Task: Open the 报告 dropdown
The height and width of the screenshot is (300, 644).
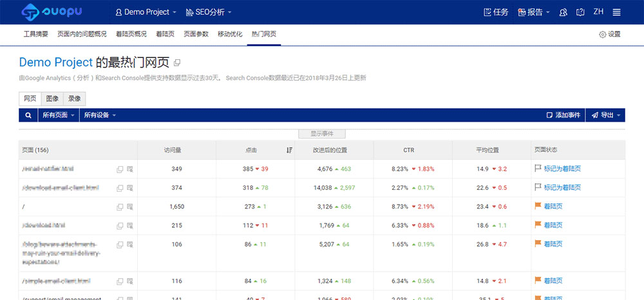Action: point(534,12)
